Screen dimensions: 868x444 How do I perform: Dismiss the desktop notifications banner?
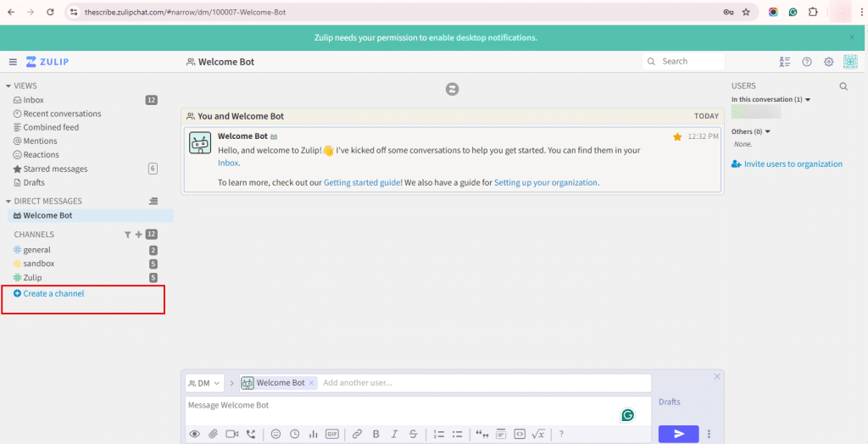852,37
